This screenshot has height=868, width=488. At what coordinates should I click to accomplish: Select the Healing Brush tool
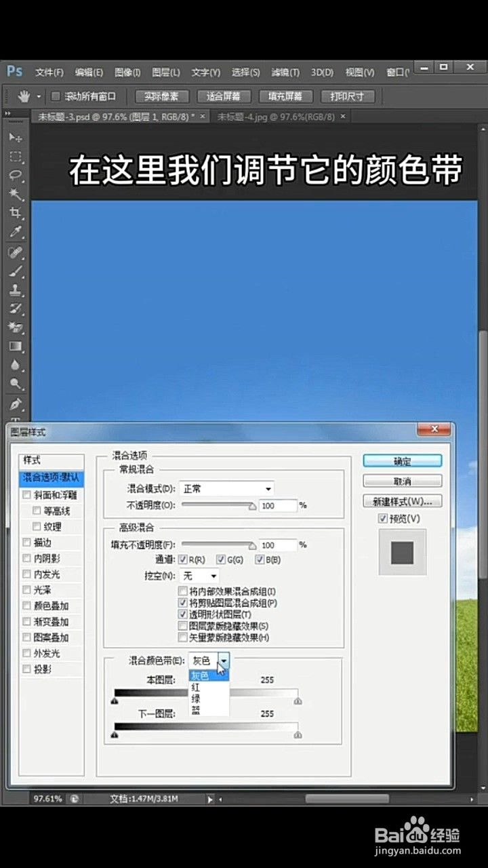click(15, 252)
